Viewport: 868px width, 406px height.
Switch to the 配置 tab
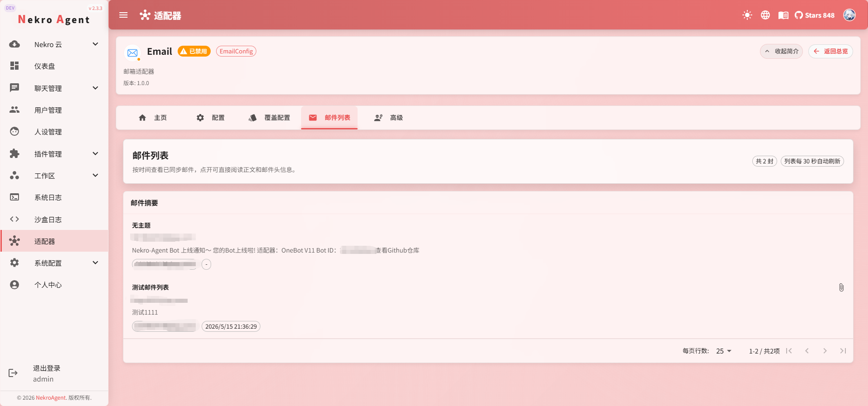(x=211, y=118)
